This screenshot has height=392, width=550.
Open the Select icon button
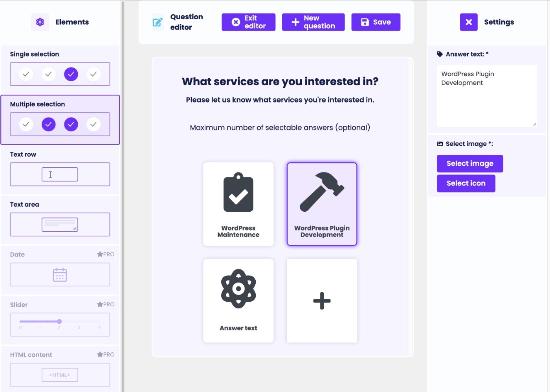click(x=466, y=183)
